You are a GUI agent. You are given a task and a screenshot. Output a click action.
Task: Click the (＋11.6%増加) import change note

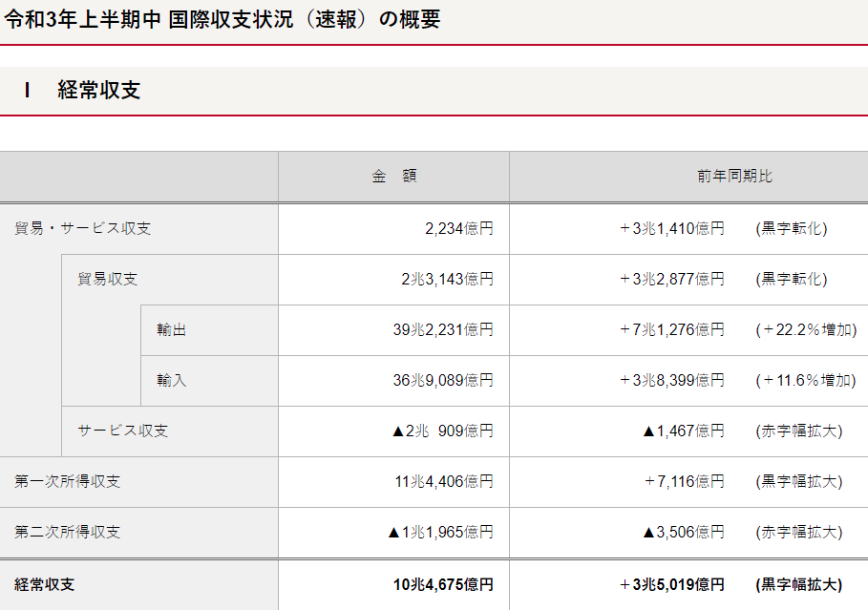click(805, 381)
